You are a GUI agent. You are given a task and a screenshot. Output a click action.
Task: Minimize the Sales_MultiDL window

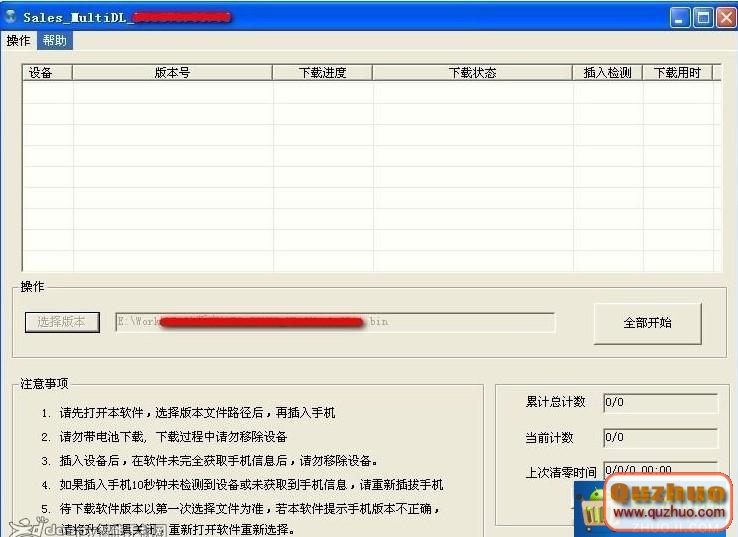(680, 18)
